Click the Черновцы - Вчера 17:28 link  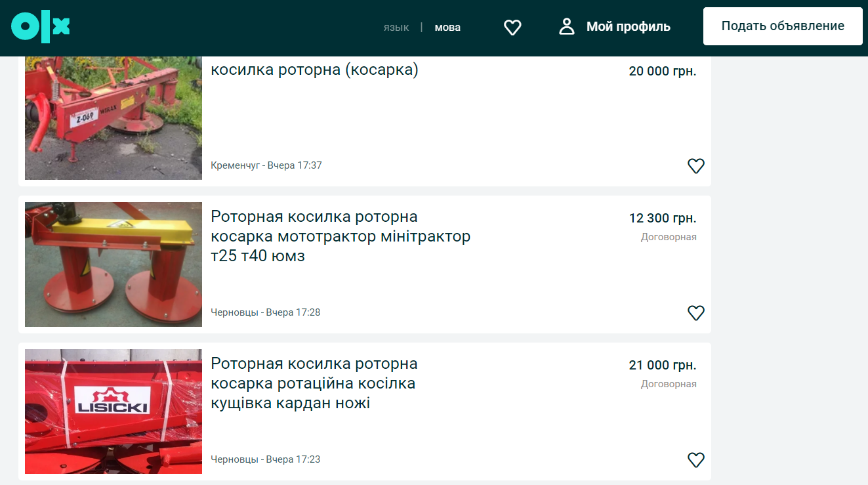coord(266,312)
